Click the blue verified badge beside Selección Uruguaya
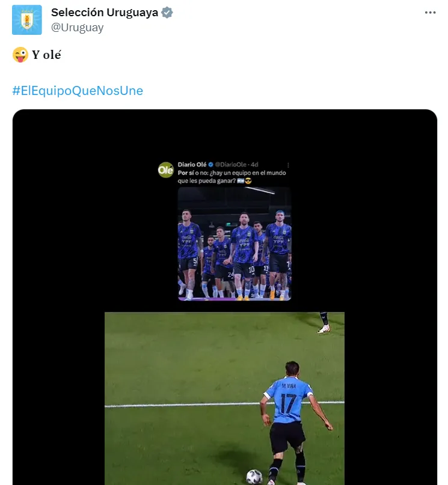This screenshot has height=485, width=448. tap(168, 13)
